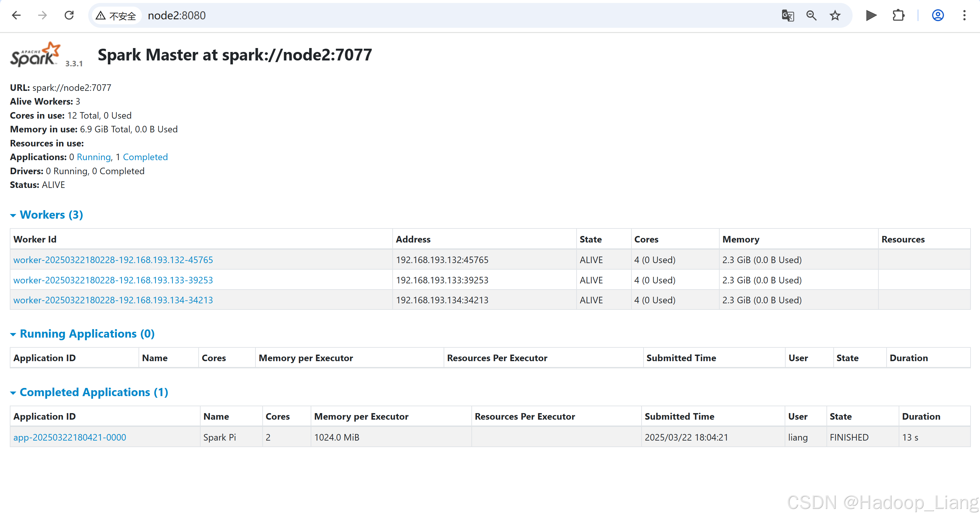Click the address bar URL node2:8080
This screenshot has width=980, height=519.
176,16
